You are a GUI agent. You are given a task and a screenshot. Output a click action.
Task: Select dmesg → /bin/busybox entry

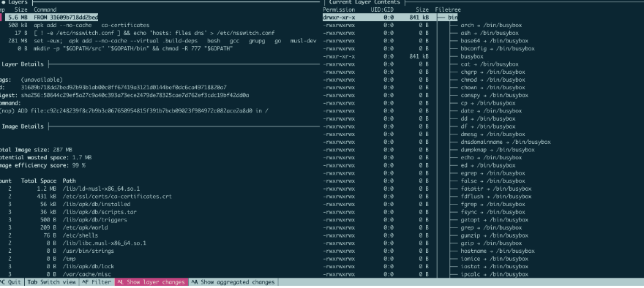pos(493,134)
